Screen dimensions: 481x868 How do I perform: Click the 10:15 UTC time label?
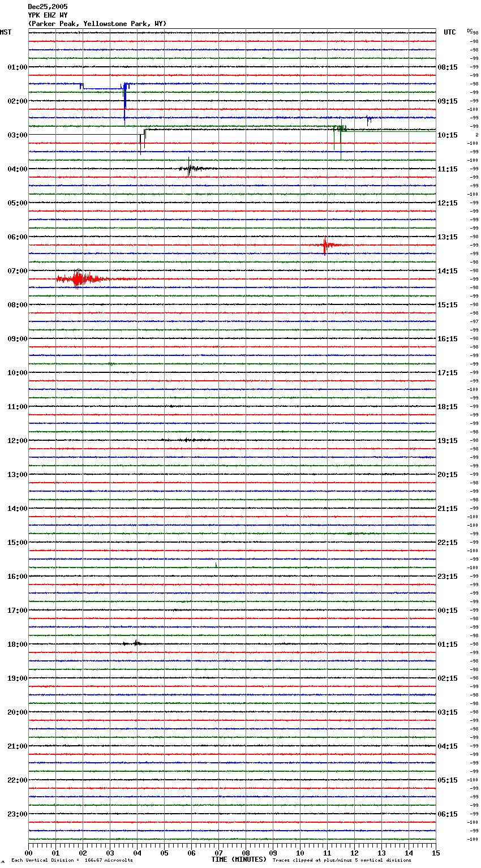tap(448, 135)
